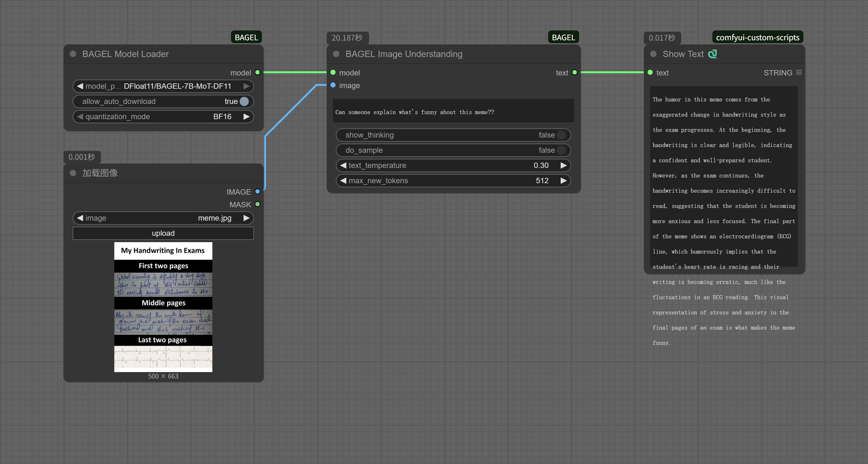Click the text_temperature 0.30 value

click(x=541, y=165)
